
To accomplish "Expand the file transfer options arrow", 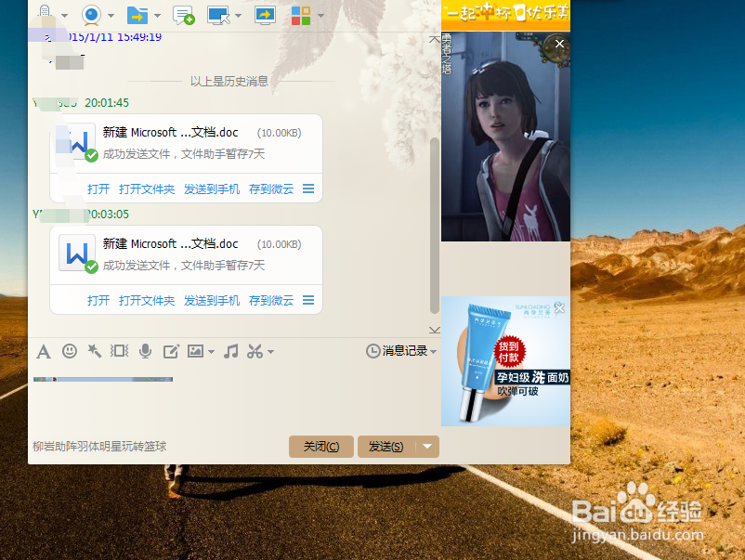I will (156, 15).
